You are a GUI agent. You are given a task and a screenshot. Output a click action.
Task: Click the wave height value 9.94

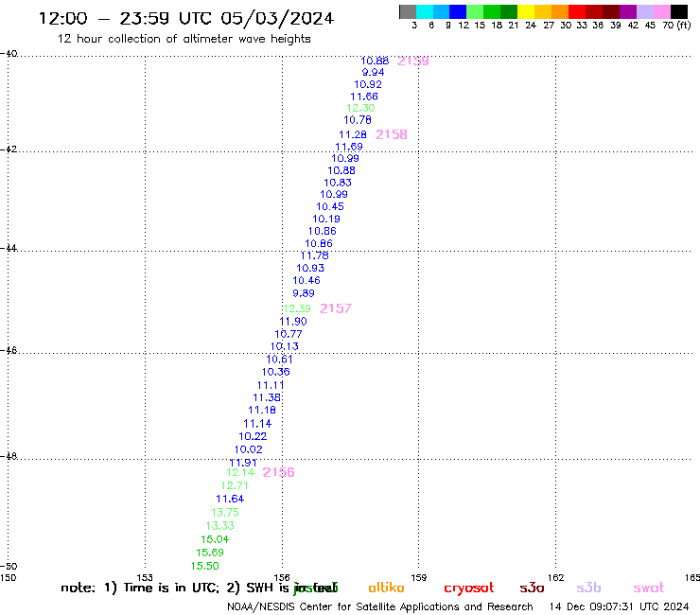[373, 72]
